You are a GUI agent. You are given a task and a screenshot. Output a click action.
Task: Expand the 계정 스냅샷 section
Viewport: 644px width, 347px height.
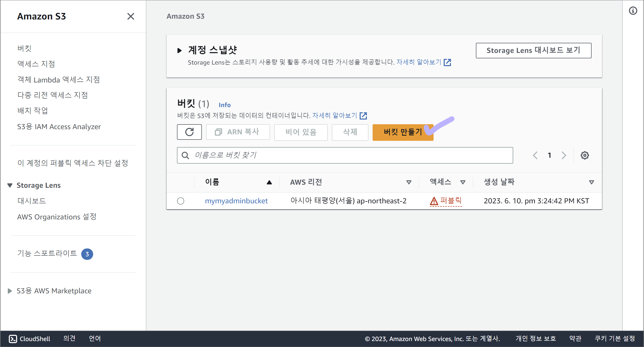pos(179,50)
